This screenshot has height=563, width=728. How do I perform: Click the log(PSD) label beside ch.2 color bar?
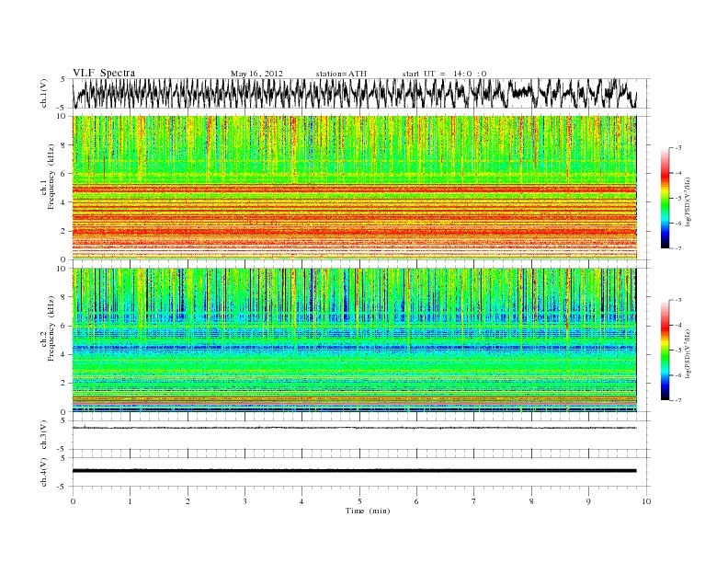688,354
